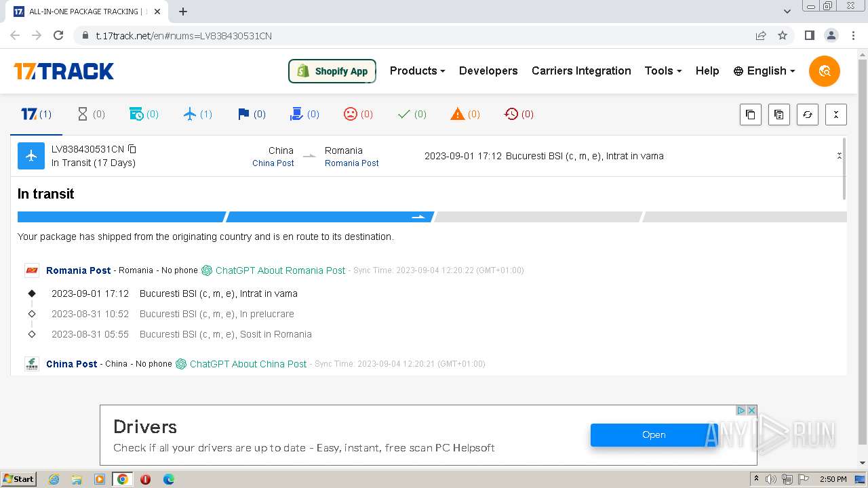Click the orange track search button
Image resolution: width=868 pixels, height=488 pixels.
click(825, 71)
